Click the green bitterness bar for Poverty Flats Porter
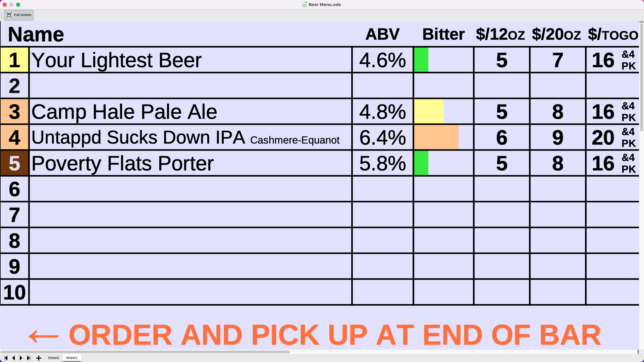The width and height of the screenshot is (644, 362). pos(421,163)
